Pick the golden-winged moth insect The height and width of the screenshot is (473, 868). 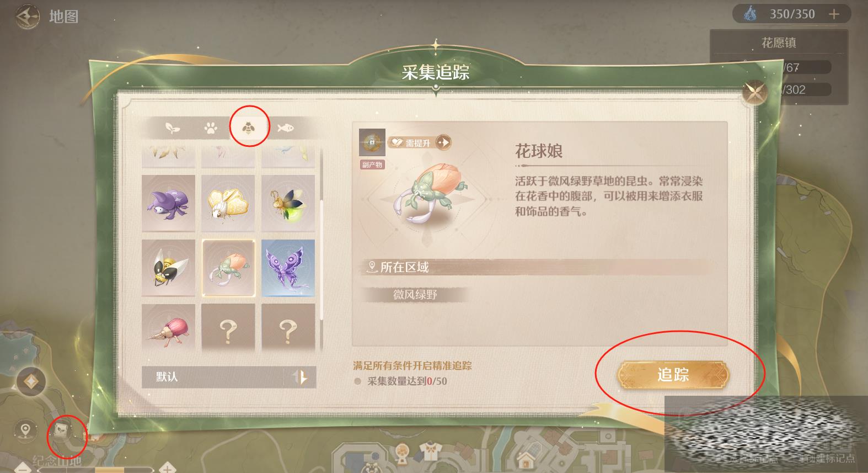pyautogui.click(x=228, y=203)
